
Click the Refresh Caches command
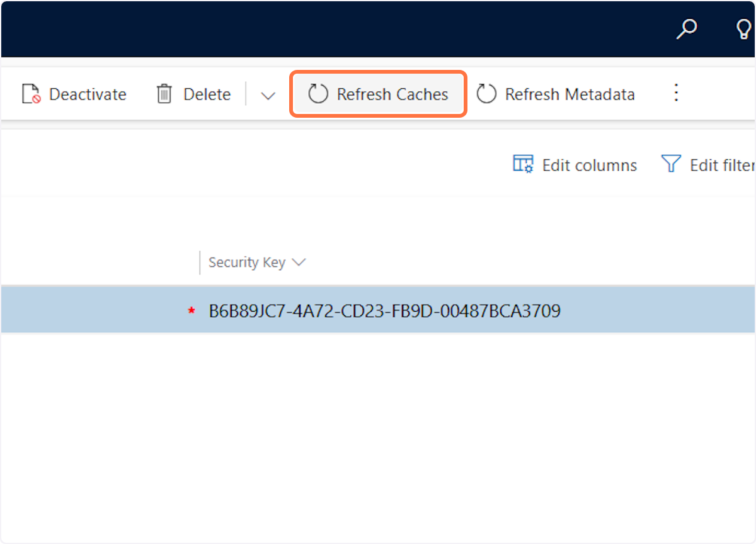[x=378, y=93]
